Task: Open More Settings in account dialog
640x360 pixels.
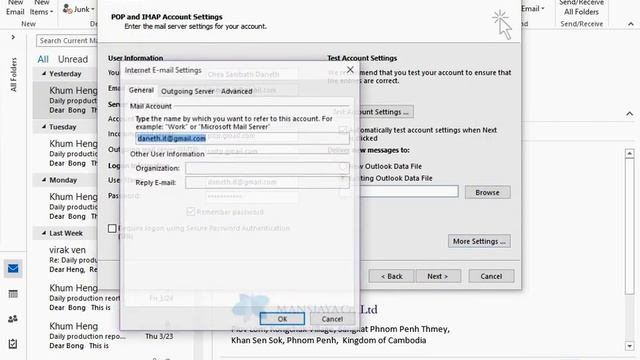Action: tap(479, 241)
